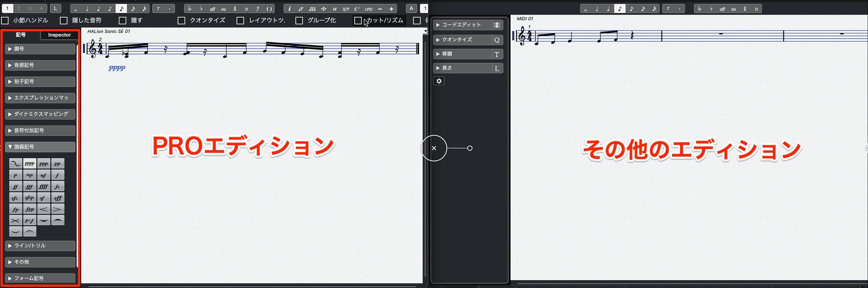The width and height of the screenshot is (868, 288).
Task: Click the make chord symbols C7 icon
Action: pyautogui.click(x=357, y=9)
